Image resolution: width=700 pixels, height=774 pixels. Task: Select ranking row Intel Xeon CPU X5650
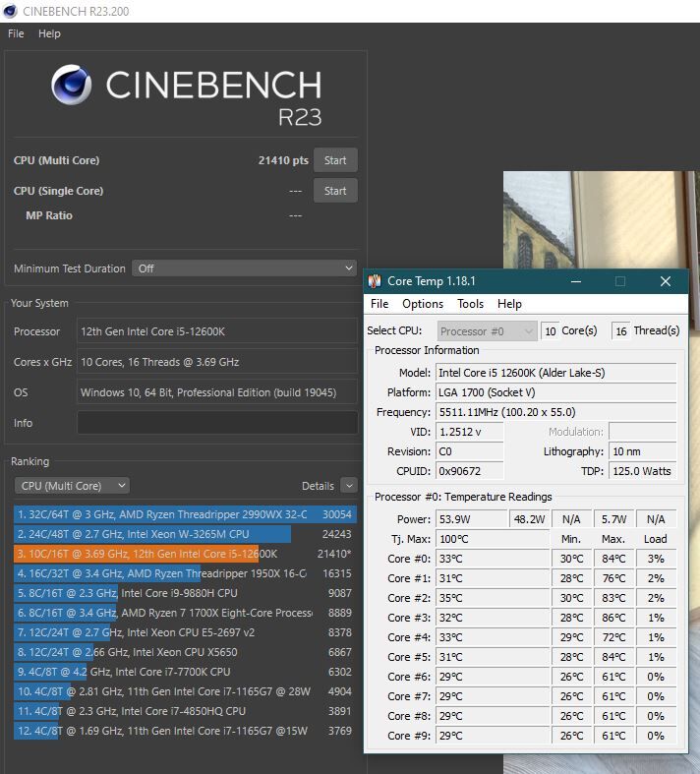coord(185,652)
